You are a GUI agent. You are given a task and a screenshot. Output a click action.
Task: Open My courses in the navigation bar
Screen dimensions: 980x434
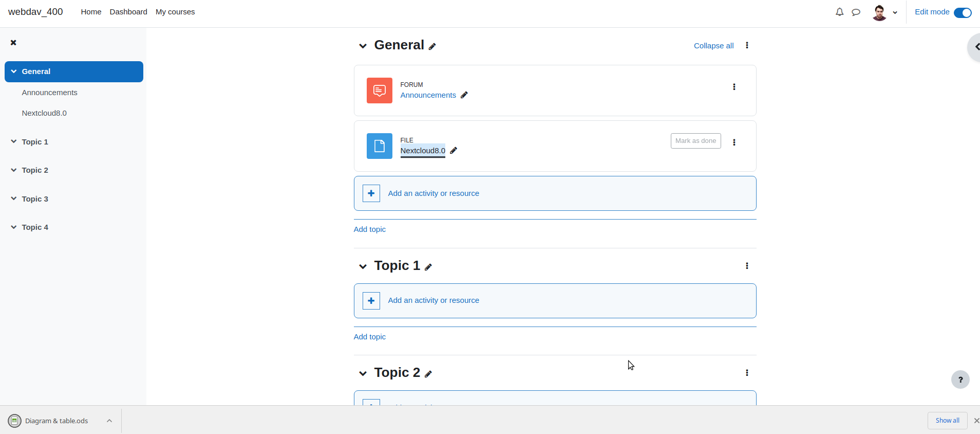(175, 12)
